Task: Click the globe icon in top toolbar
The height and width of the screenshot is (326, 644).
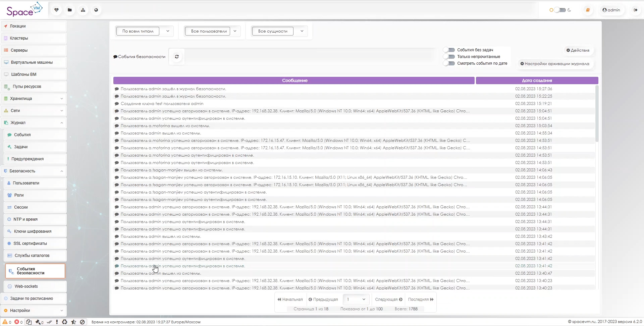Action: 96,10
